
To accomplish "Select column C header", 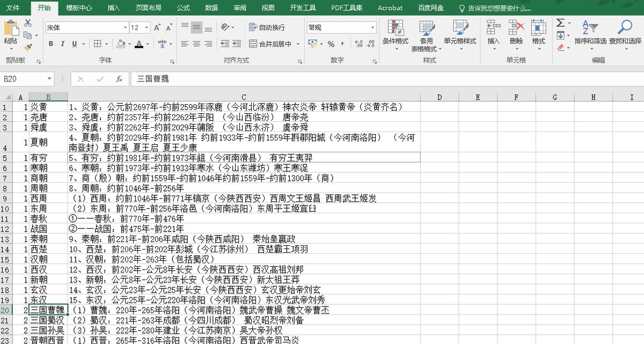I will [x=244, y=97].
